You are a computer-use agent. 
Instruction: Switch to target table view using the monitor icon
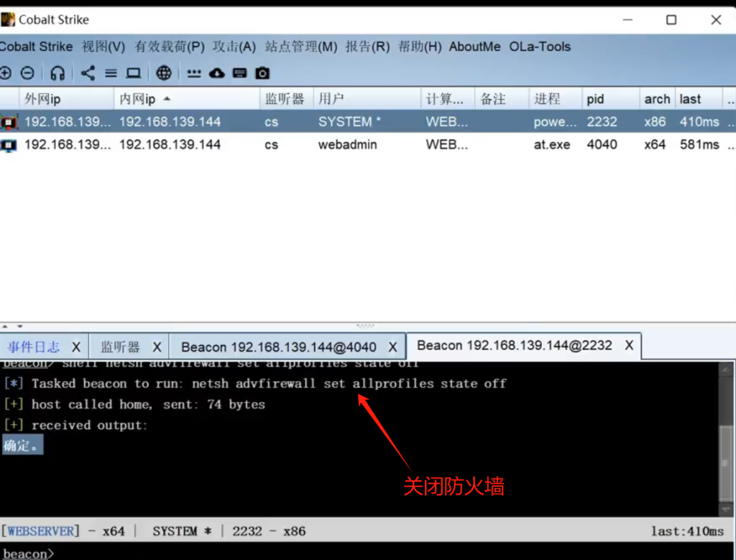[133, 73]
